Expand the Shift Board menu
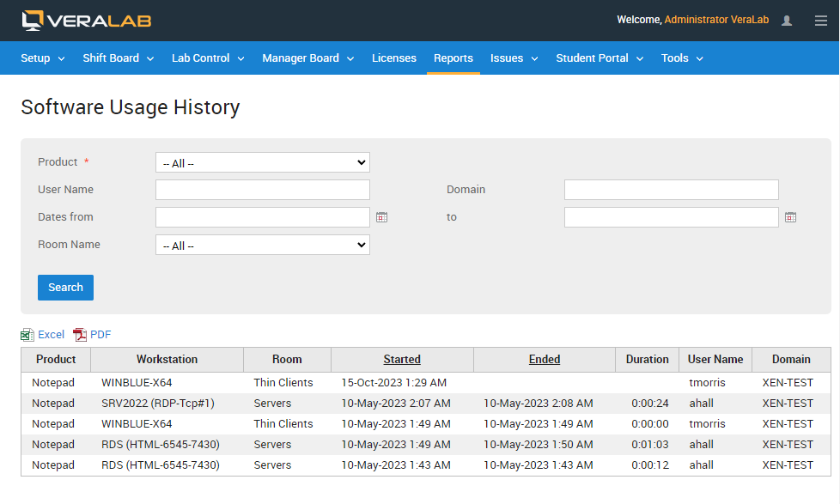 pyautogui.click(x=118, y=58)
